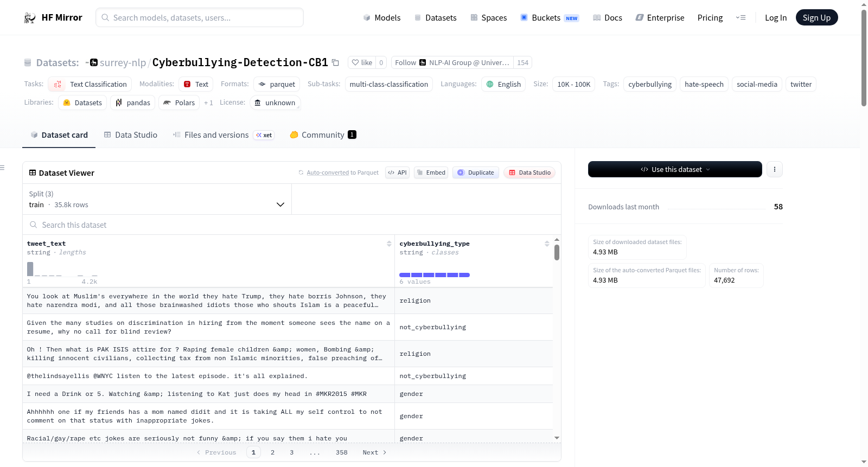Image resolution: width=868 pixels, height=467 pixels.
Task: Open the Datasets library tag
Action: [82, 103]
